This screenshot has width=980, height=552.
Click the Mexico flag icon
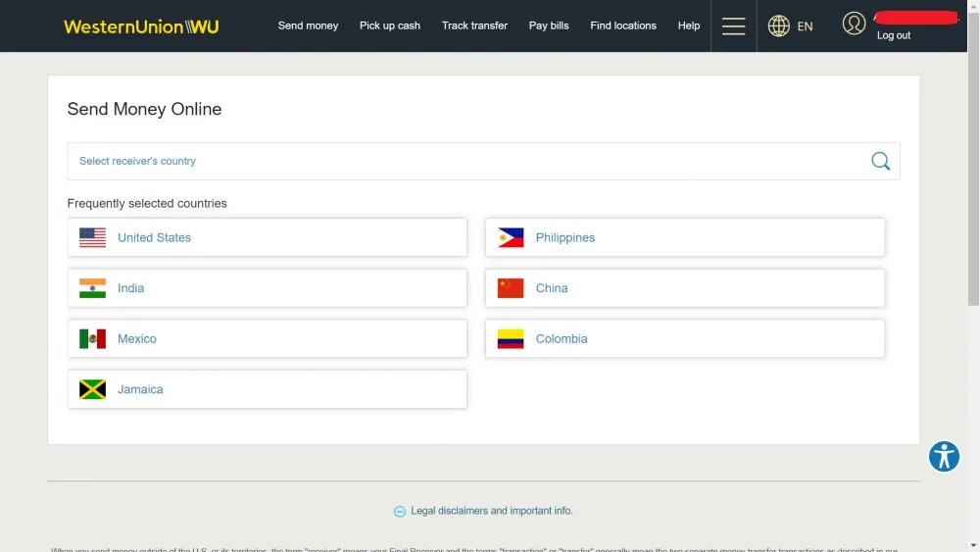[x=92, y=339]
